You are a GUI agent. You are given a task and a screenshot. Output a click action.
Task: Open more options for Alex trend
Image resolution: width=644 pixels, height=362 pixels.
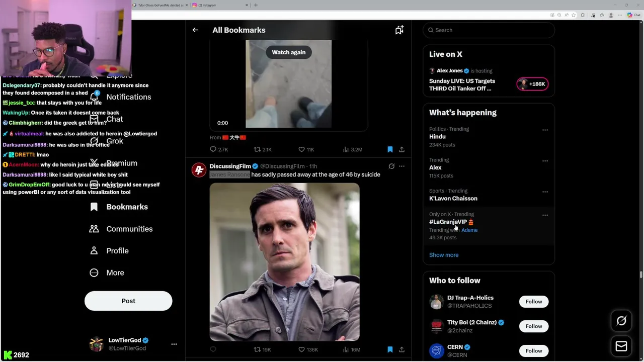click(545, 161)
